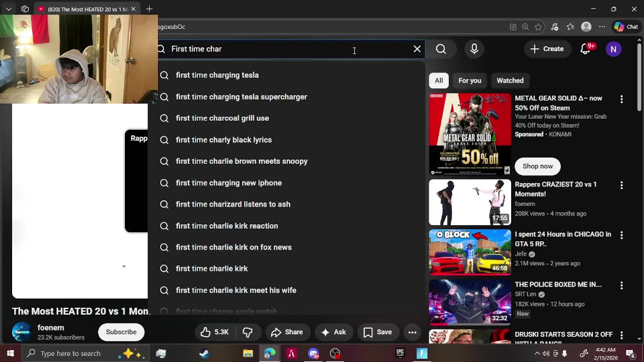Image resolution: width=644 pixels, height=362 pixels.
Task: Close The Most HEATED 20 vs 1 tab
Action: [x=133, y=9]
